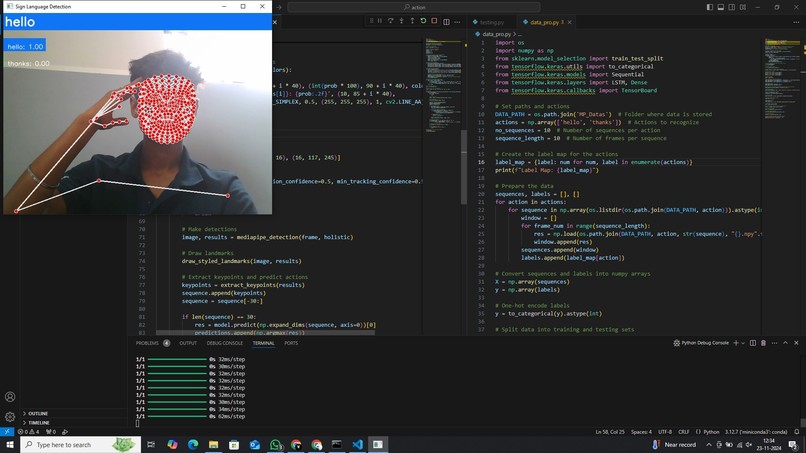Show errors and warnings count in status bar
The height and width of the screenshot is (453, 806).
(x=29, y=432)
